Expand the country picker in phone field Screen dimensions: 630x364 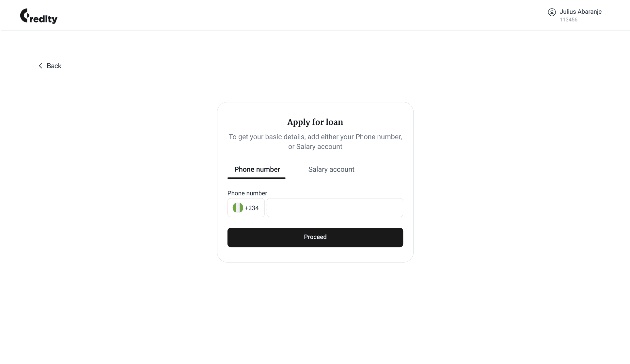pos(246,207)
